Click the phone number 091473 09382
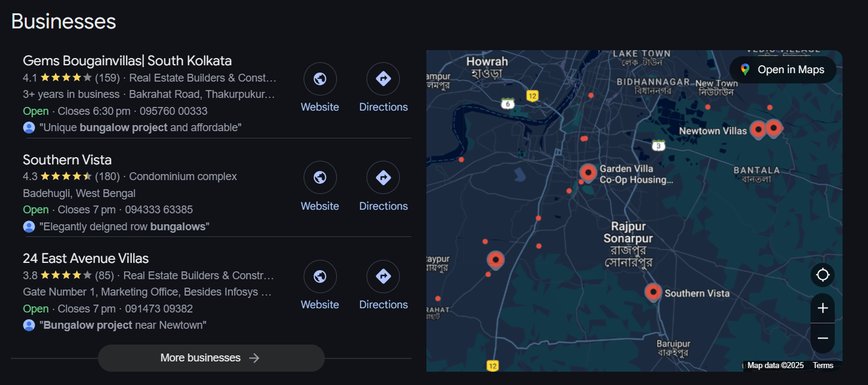The width and height of the screenshot is (868, 385). tap(159, 309)
